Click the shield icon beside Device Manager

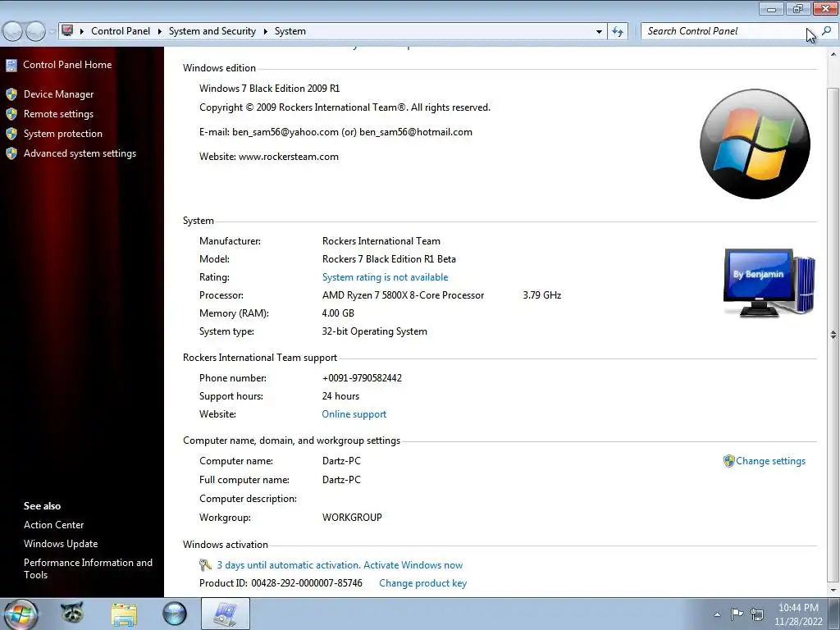point(11,95)
